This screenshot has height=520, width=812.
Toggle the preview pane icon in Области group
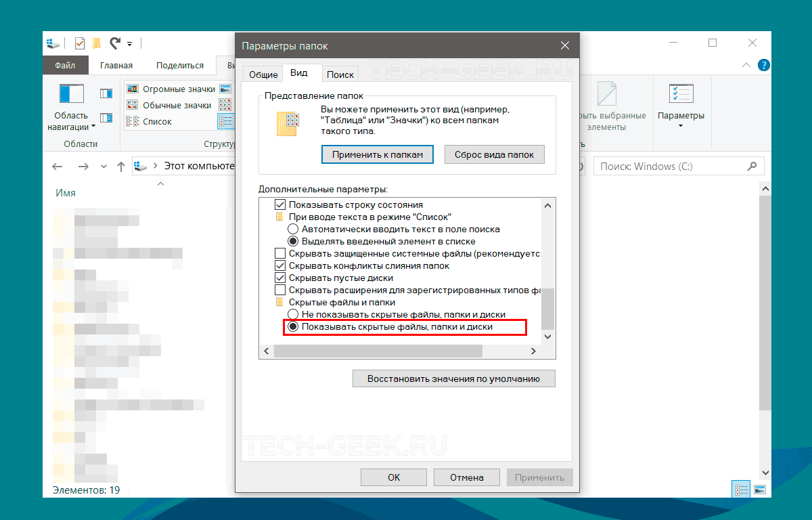tap(106, 93)
